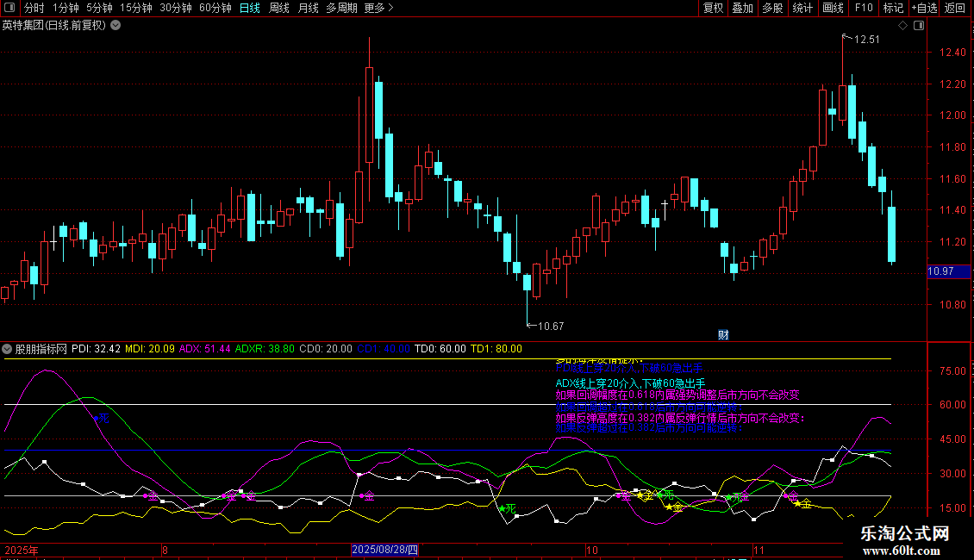Viewport: 974px width, 560px height.
Task: Toggle the left sidebar panel icon
Action: point(9,9)
